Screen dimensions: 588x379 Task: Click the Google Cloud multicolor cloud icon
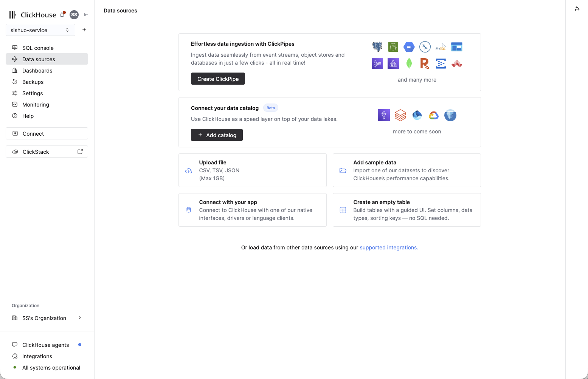click(x=434, y=115)
